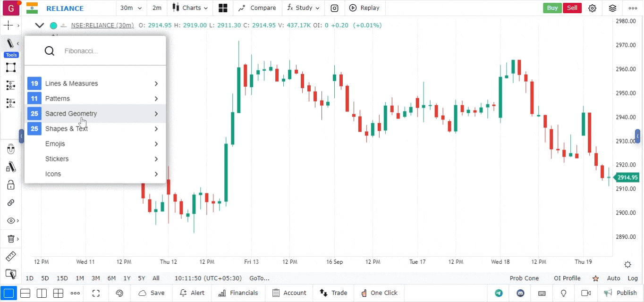Click the chart theme palette icon
Image resolution: width=644 pixels, height=302 pixels.
tap(119, 293)
